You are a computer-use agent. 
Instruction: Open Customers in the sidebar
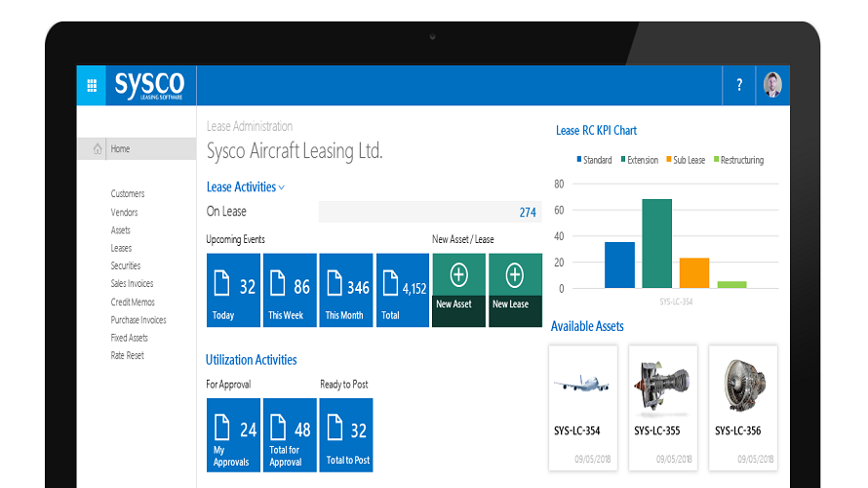128,193
